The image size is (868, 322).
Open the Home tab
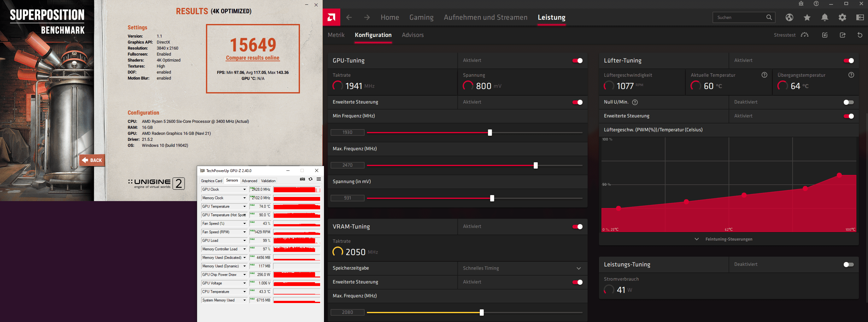(x=390, y=17)
